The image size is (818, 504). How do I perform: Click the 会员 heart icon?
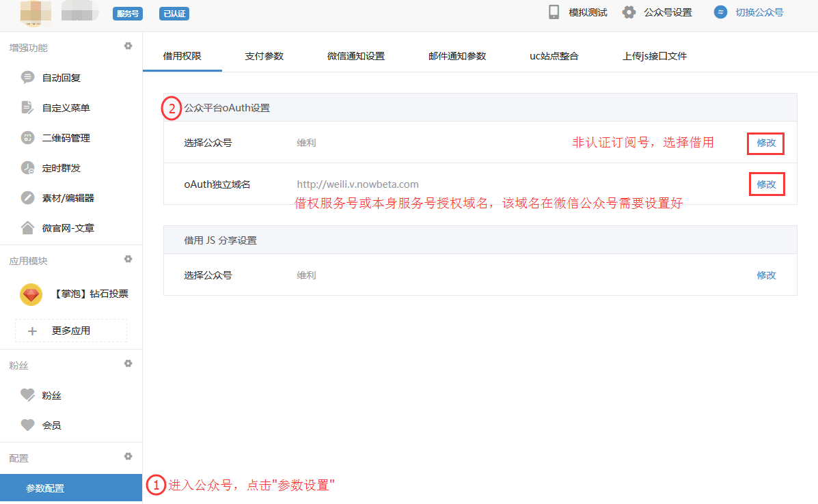[27, 425]
